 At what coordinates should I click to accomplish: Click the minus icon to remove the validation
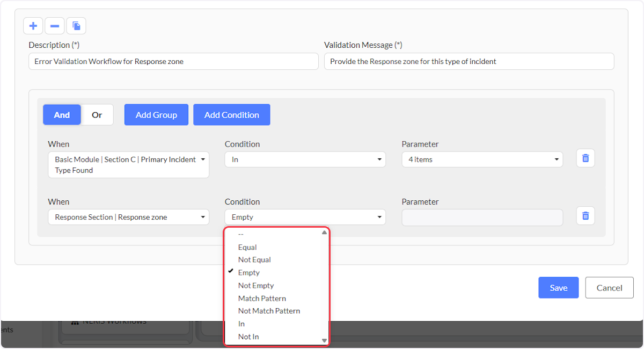pos(55,26)
